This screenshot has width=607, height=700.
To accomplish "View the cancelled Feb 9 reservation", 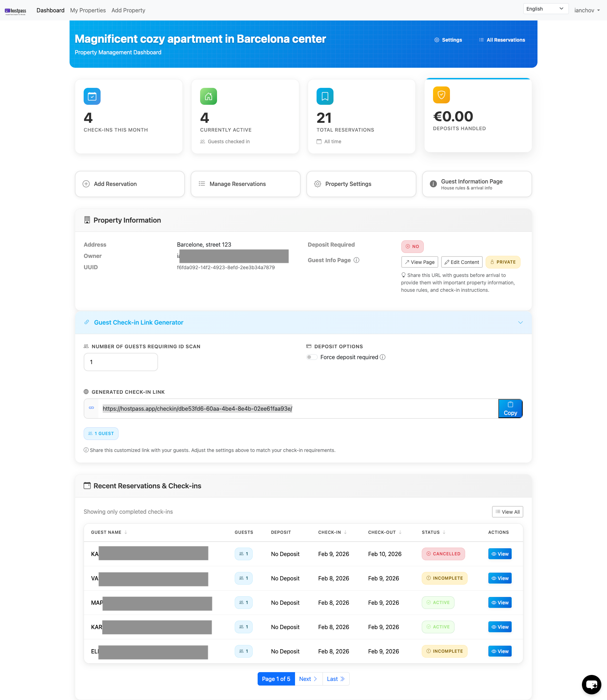I will pos(500,554).
